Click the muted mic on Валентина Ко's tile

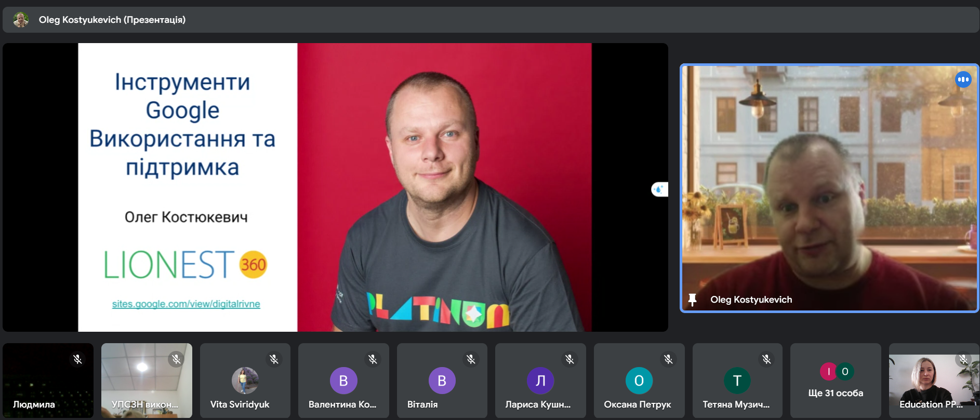click(x=373, y=359)
